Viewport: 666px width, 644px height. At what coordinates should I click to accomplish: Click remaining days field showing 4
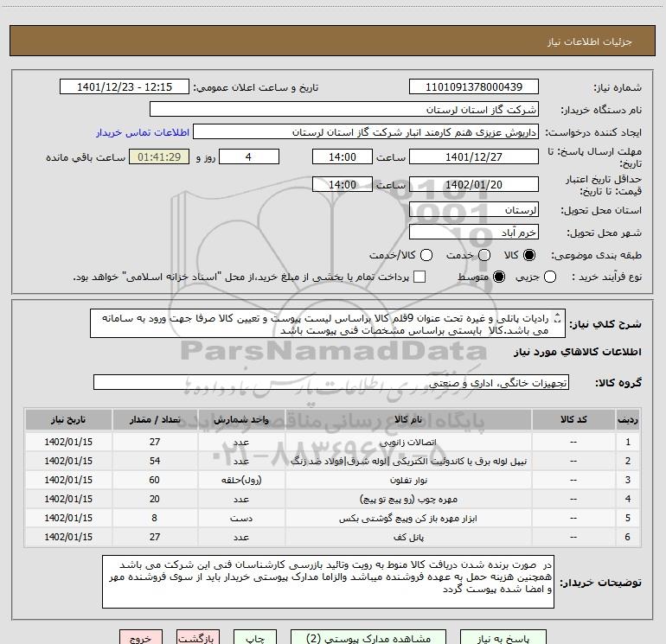[249, 157]
